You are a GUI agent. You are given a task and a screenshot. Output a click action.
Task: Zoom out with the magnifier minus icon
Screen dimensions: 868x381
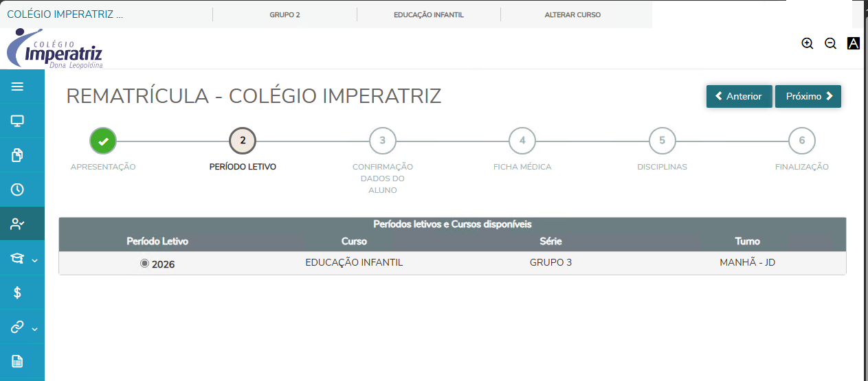(x=830, y=43)
